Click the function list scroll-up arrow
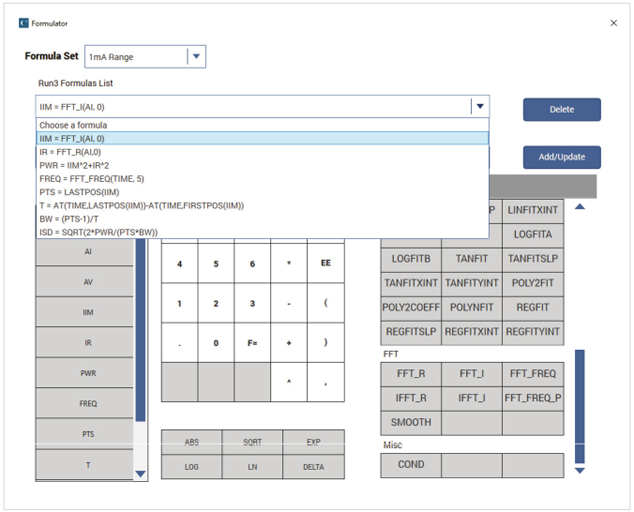 [580, 207]
